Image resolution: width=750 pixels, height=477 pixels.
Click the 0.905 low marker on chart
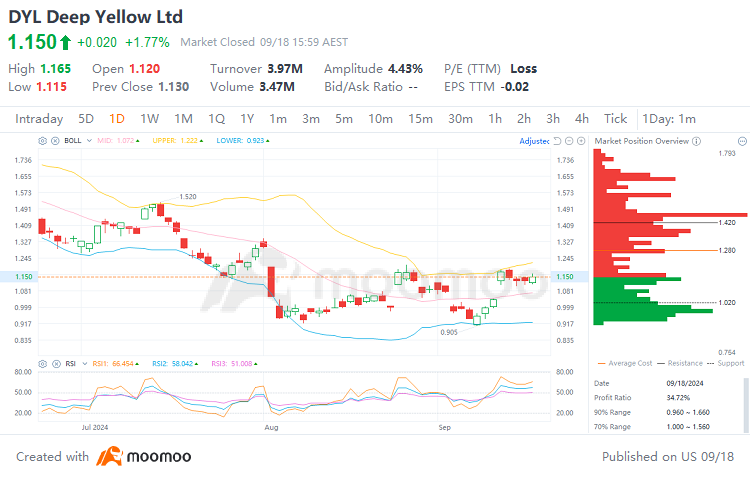[449, 332]
